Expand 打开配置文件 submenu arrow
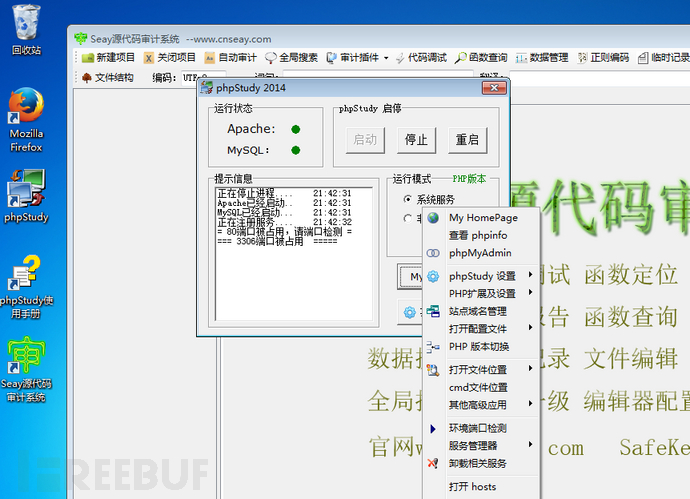Image resolution: width=690 pixels, height=499 pixels. pos(531,327)
